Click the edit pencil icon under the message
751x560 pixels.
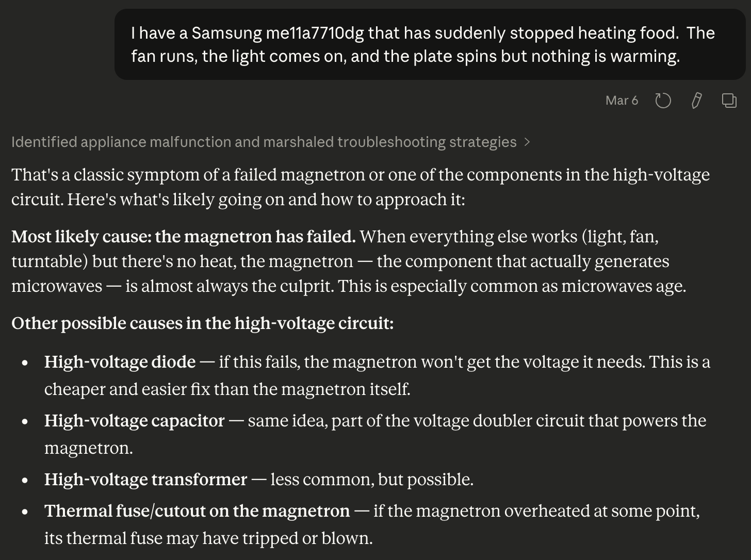point(696,100)
